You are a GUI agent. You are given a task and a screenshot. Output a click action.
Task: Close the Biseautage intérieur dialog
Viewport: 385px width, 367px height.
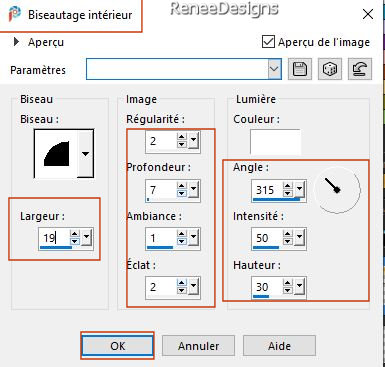pos(368,14)
